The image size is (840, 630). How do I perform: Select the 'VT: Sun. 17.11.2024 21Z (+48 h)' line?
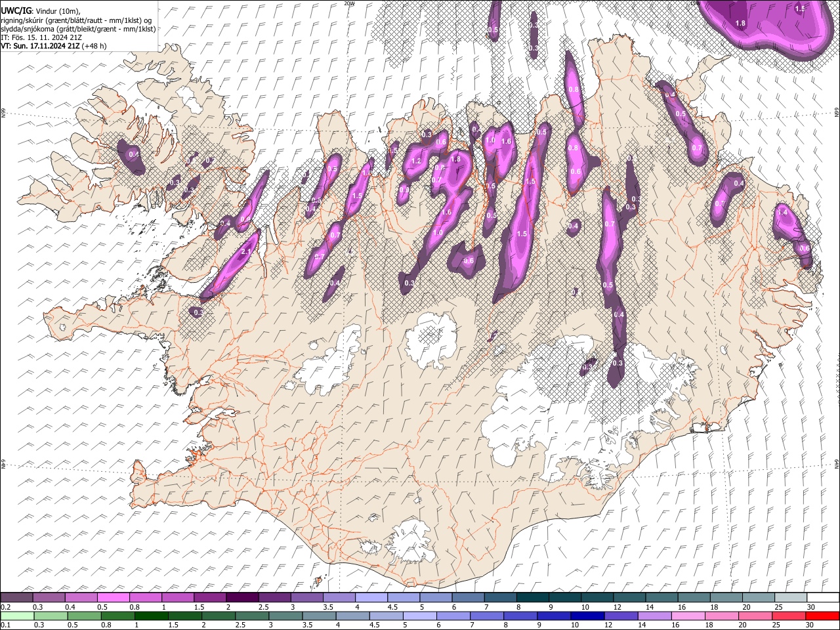pyautogui.click(x=53, y=46)
